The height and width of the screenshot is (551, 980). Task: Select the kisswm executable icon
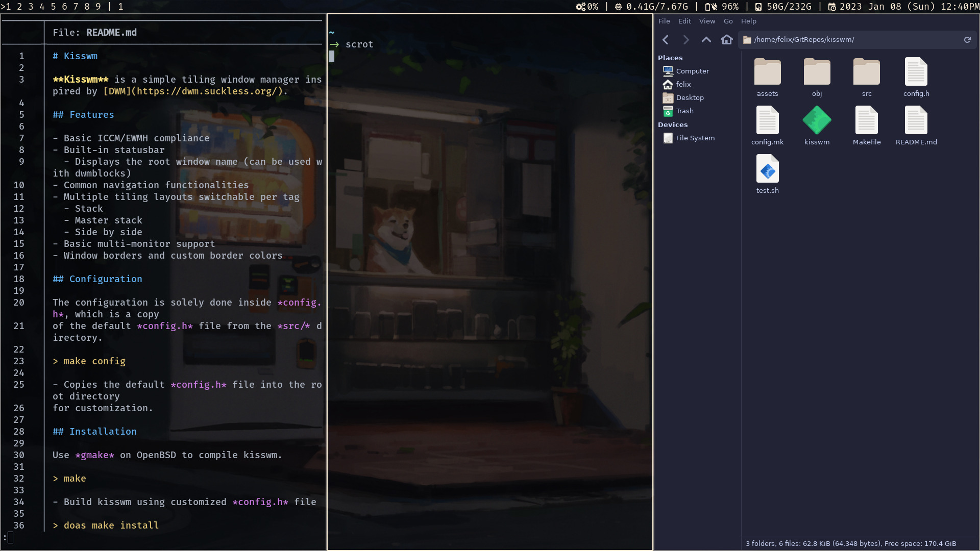point(817,121)
